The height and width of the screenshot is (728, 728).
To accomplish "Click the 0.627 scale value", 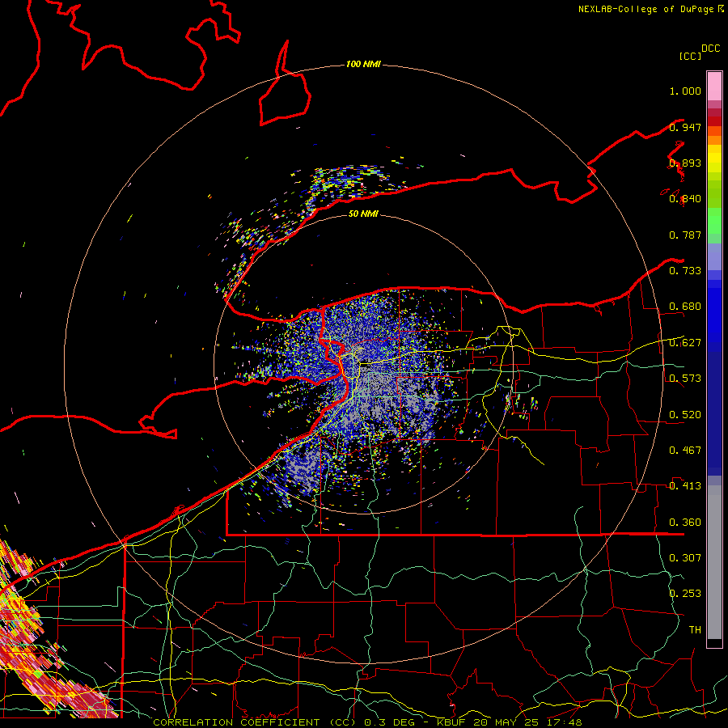I will tap(685, 343).
